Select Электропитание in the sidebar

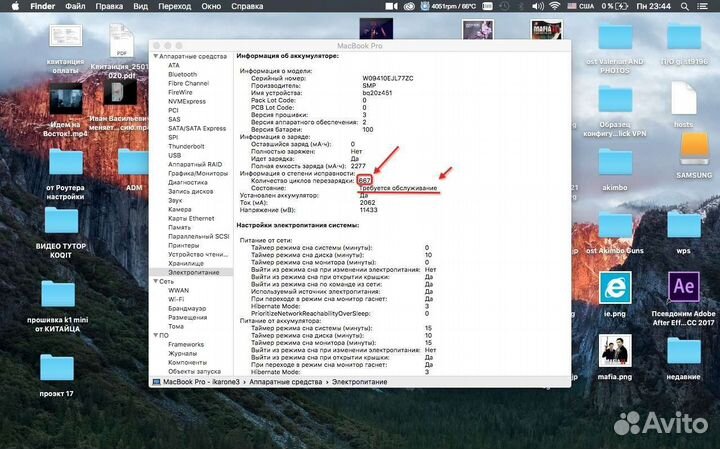tap(193, 272)
